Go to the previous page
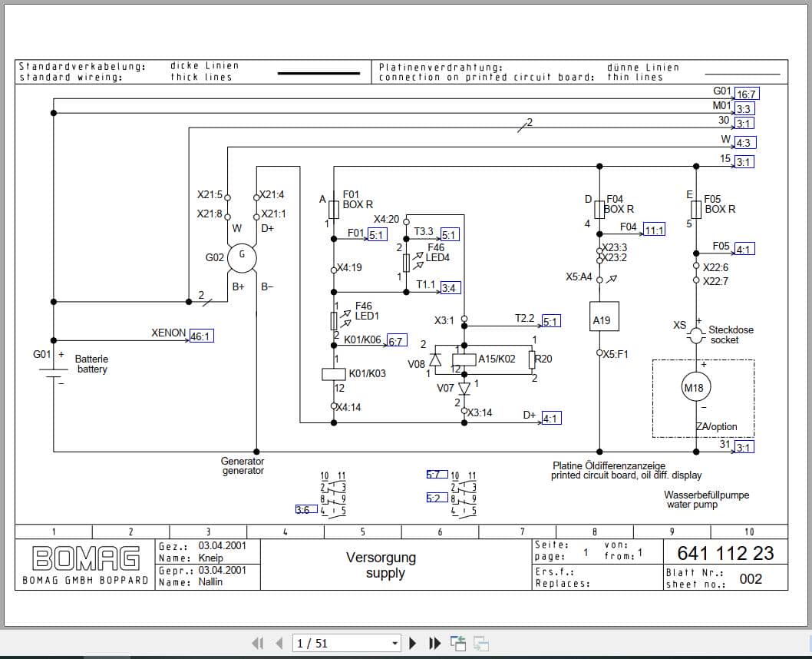 (x=279, y=644)
